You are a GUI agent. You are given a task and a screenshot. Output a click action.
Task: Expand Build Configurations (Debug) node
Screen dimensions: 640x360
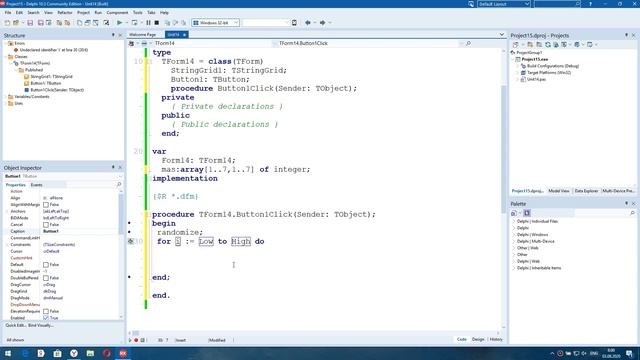518,66
